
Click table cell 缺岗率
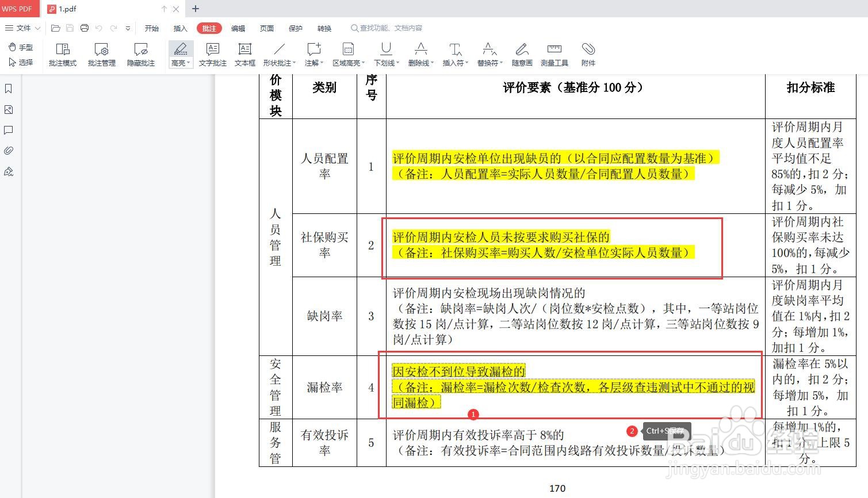324,316
